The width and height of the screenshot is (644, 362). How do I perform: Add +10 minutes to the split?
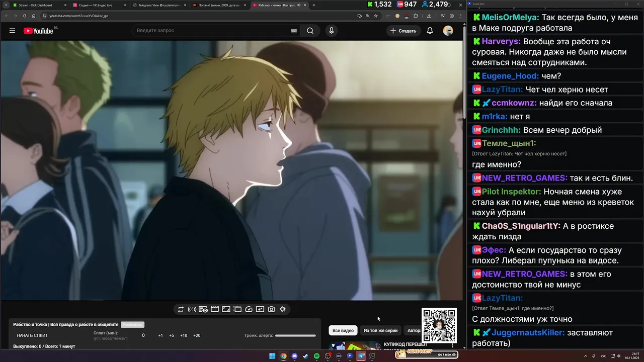click(x=184, y=335)
